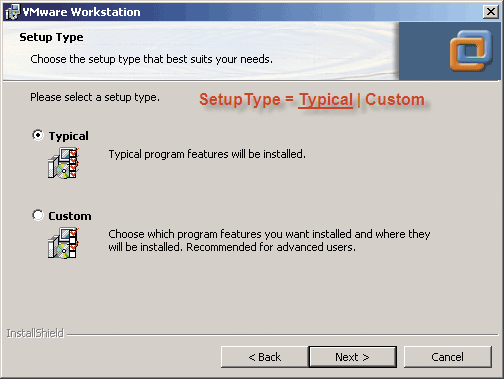Screen dimensions: 504x379
Task: Click 'Please select a setup type' text
Action: (x=95, y=97)
